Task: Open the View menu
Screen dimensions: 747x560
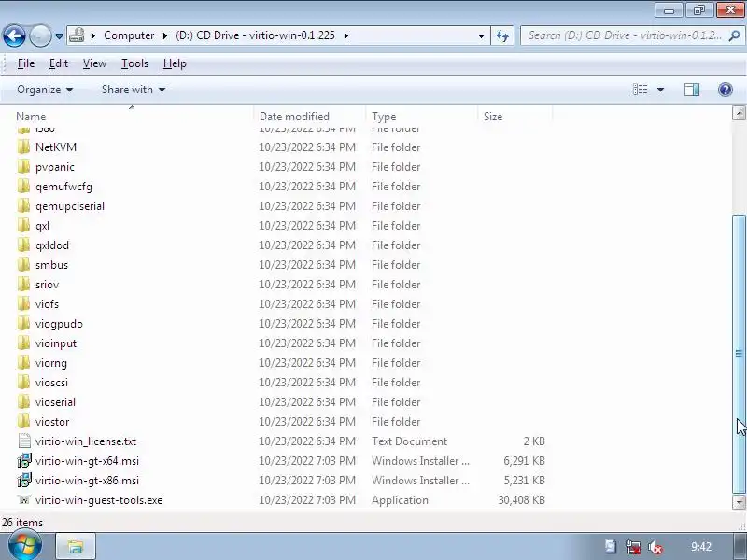Action: (94, 63)
